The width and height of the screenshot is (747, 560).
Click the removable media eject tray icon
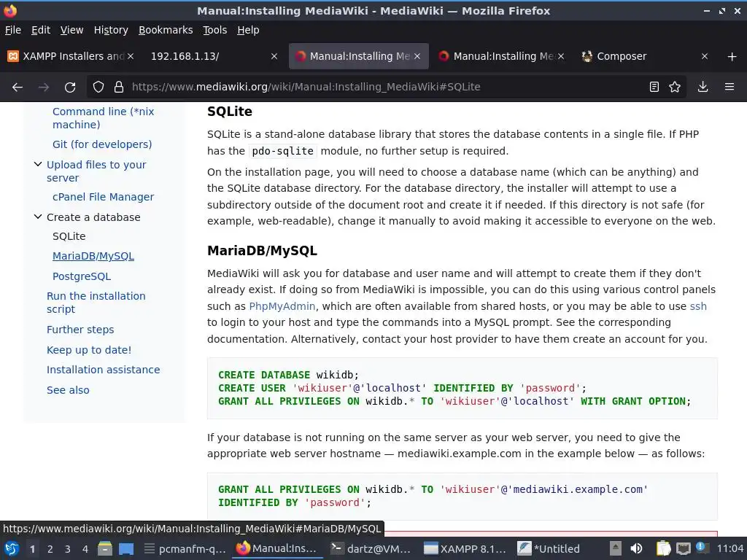click(x=616, y=548)
